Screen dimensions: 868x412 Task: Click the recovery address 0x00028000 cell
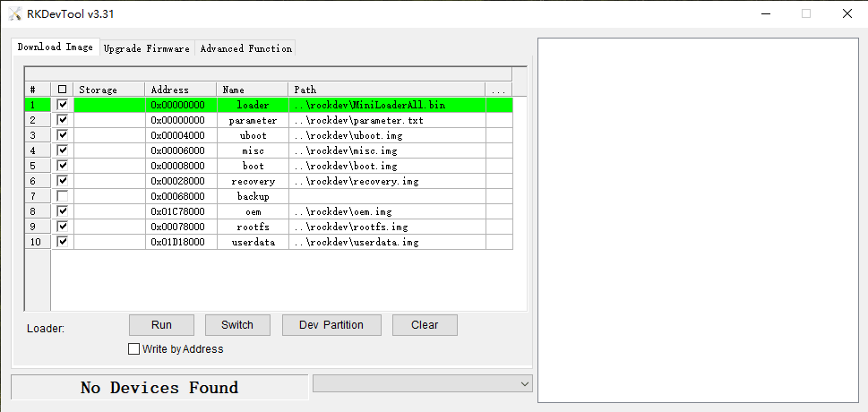coord(180,181)
